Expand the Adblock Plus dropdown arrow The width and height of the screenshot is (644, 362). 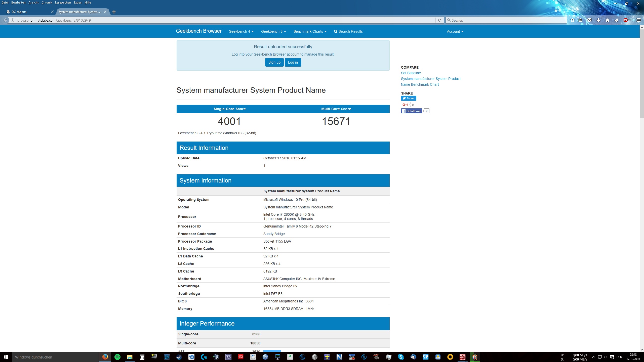pyautogui.click(x=630, y=20)
